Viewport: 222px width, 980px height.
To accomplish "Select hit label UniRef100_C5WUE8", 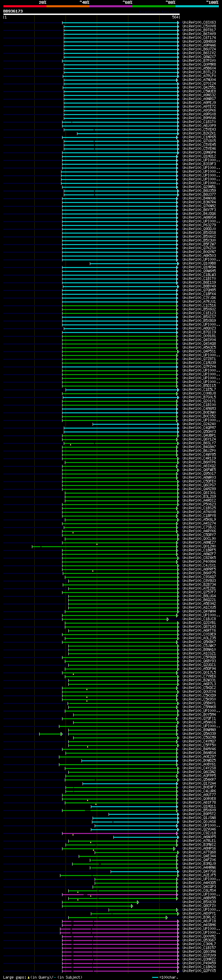I will coord(199,91).
